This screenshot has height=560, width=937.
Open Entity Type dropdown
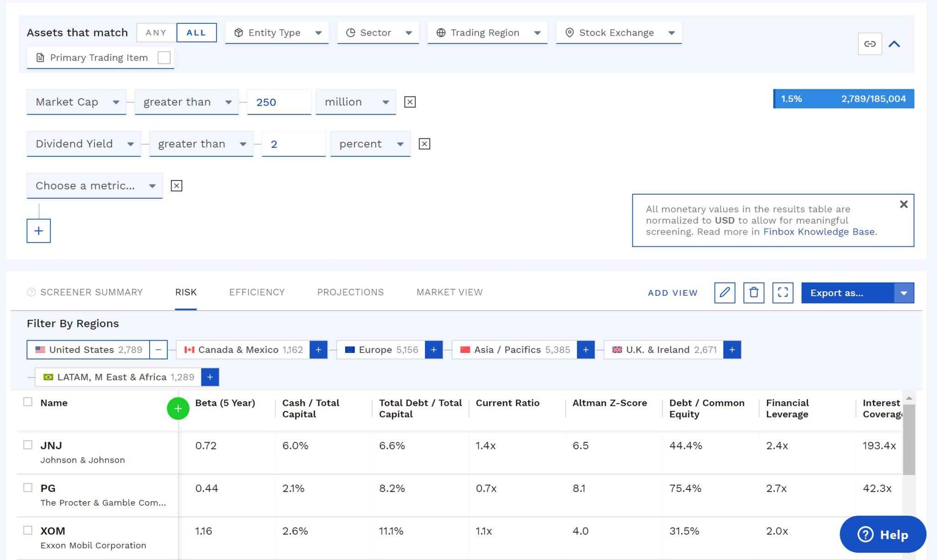coord(277,33)
